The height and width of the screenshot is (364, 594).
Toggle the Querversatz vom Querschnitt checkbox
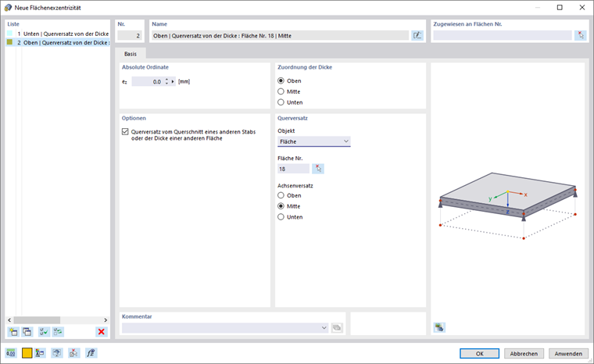click(125, 132)
